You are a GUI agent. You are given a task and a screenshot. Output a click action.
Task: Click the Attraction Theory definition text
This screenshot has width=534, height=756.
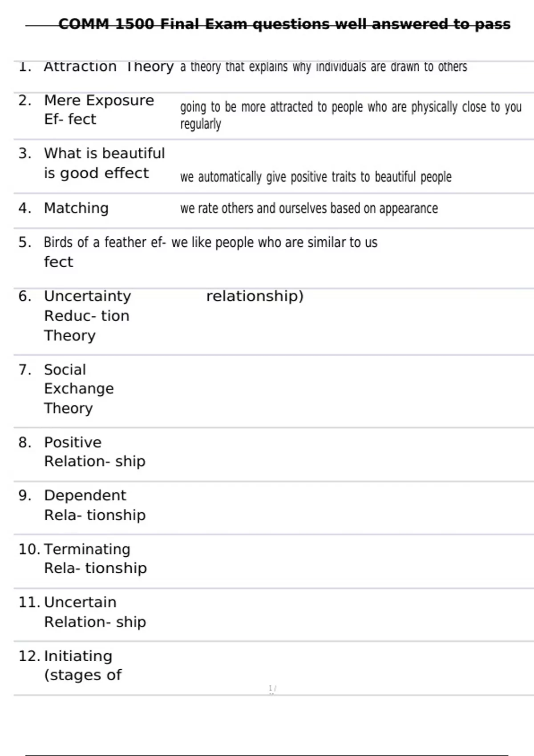[324, 67]
